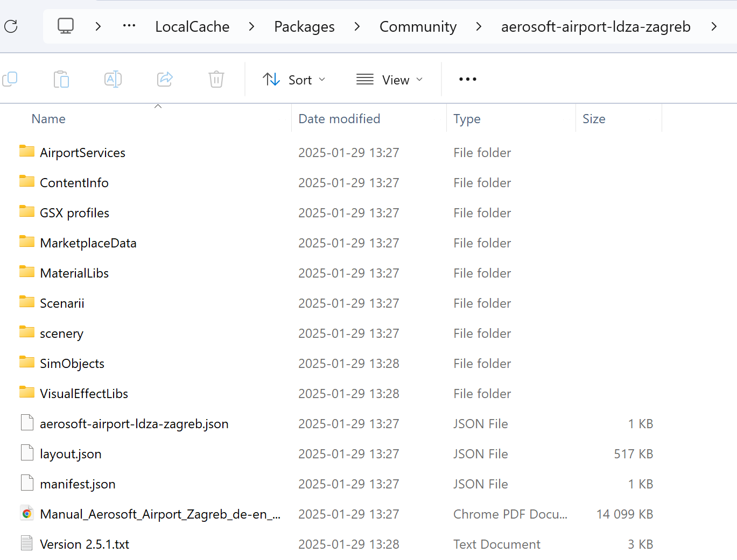Select the SimObjects folder name

click(72, 364)
